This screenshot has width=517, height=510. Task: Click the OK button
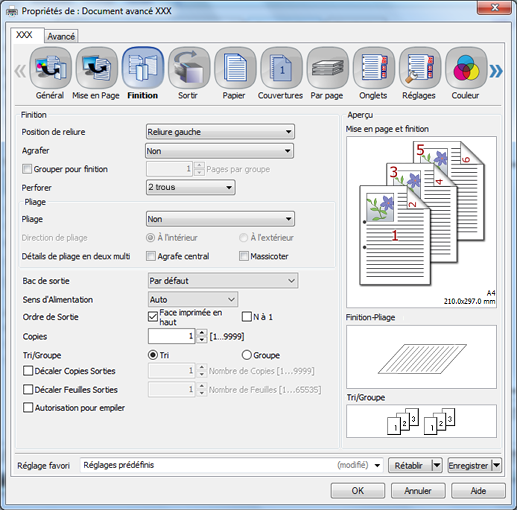click(358, 491)
